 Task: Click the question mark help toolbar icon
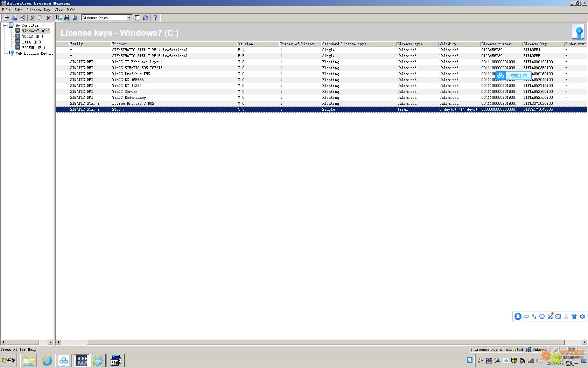point(155,18)
